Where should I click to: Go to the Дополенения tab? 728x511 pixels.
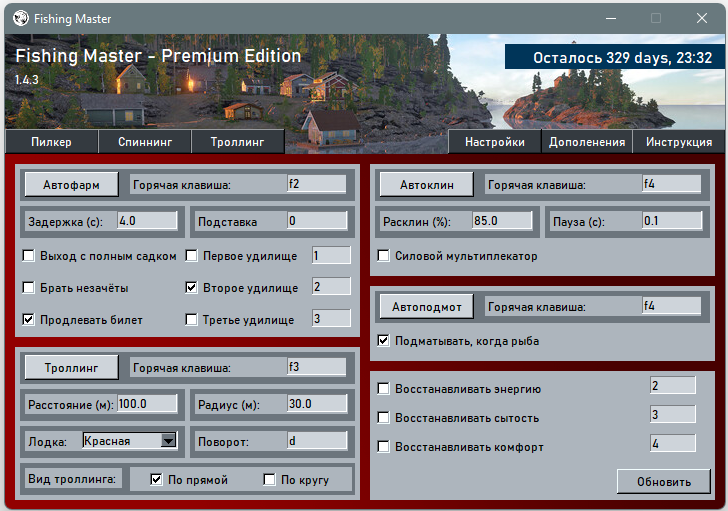pyautogui.click(x=587, y=142)
